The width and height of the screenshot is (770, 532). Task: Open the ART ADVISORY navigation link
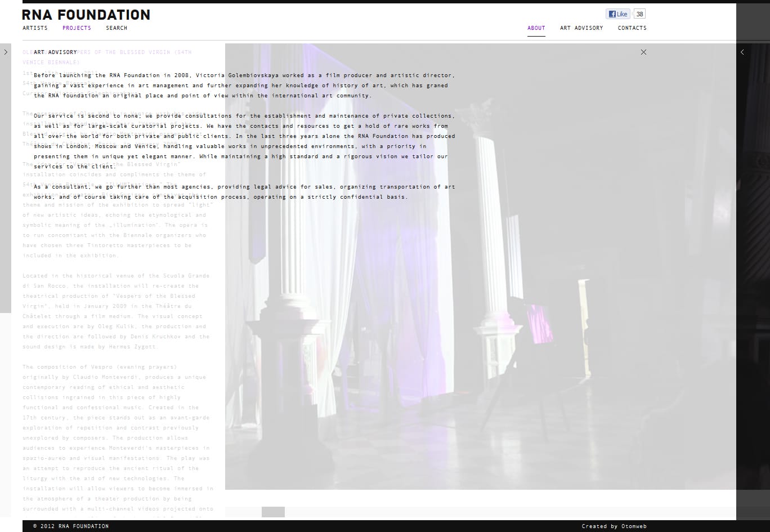point(581,28)
